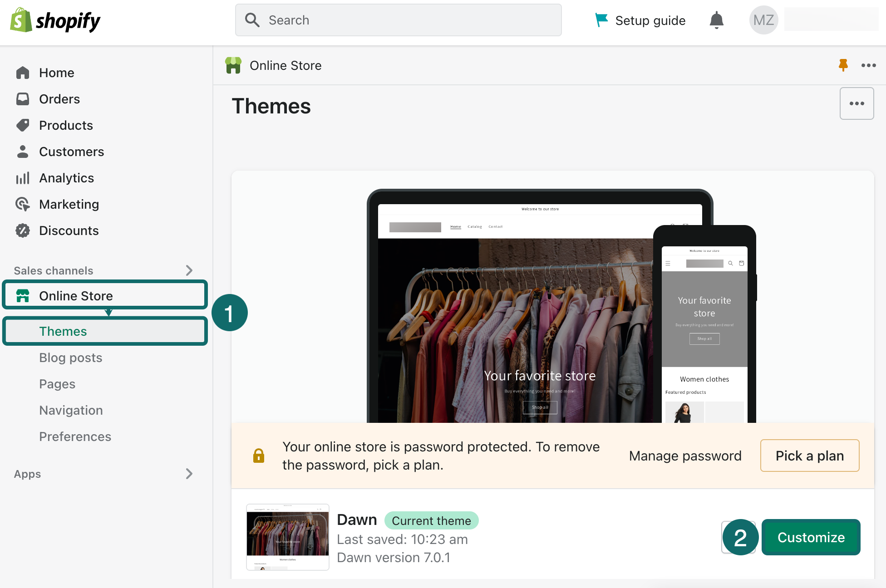Open the Analytics bar chart icon

click(x=23, y=178)
